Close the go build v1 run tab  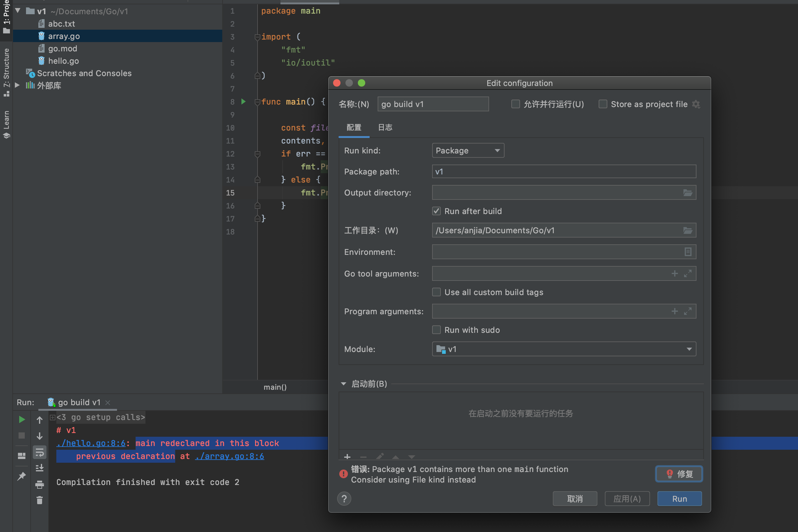click(108, 402)
